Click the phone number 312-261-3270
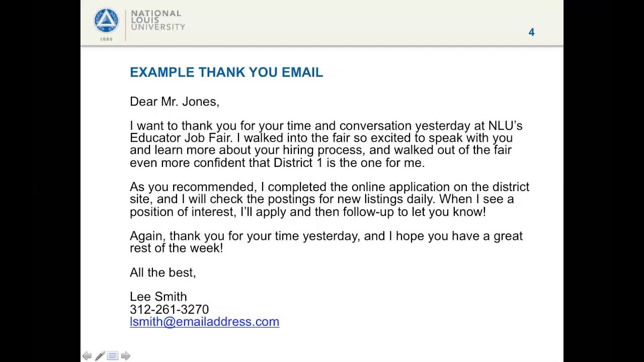The width and height of the screenshot is (644, 362). (169, 309)
